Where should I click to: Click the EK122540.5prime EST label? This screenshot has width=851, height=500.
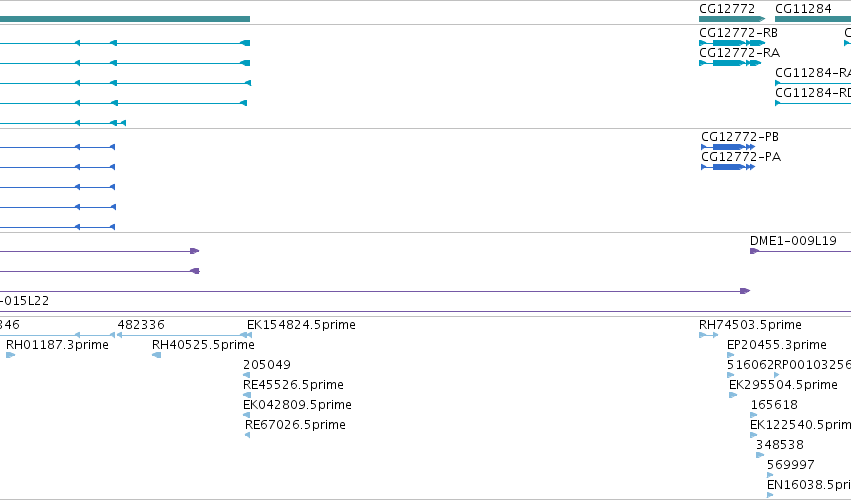pyautogui.click(x=801, y=425)
